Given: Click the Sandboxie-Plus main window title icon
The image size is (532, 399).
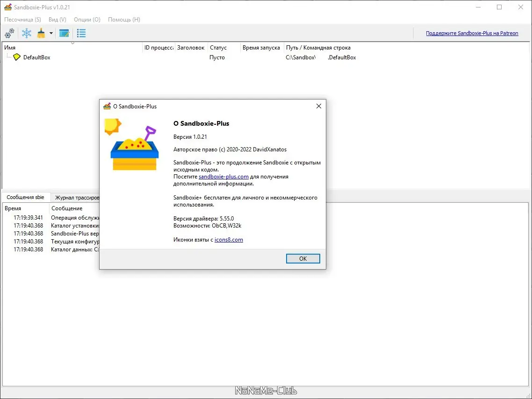Looking at the screenshot, I should tap(8, 7).
